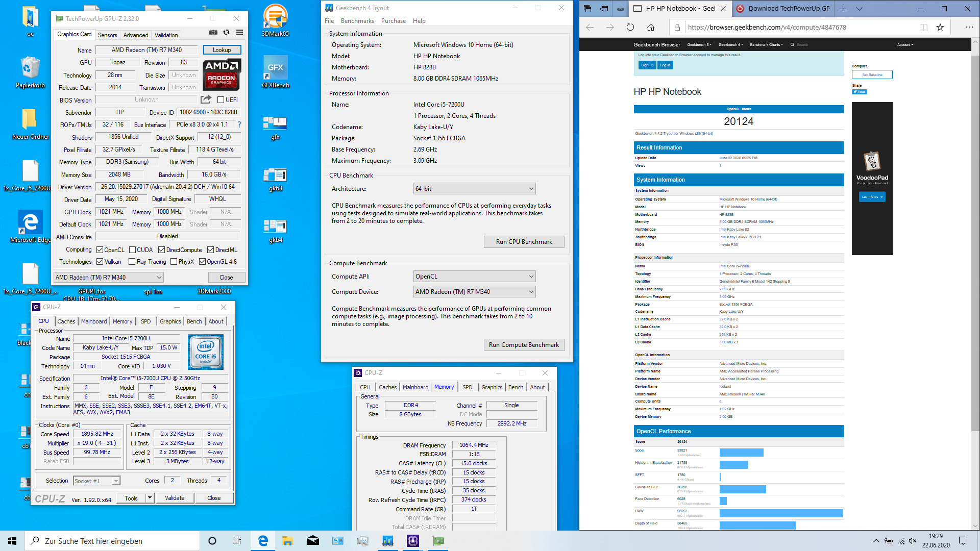The height and width of the screenshot is (551, 980).
Task: Toggle the Vulkan checkbox in GPU-Z
Action: tap(100, 262)
